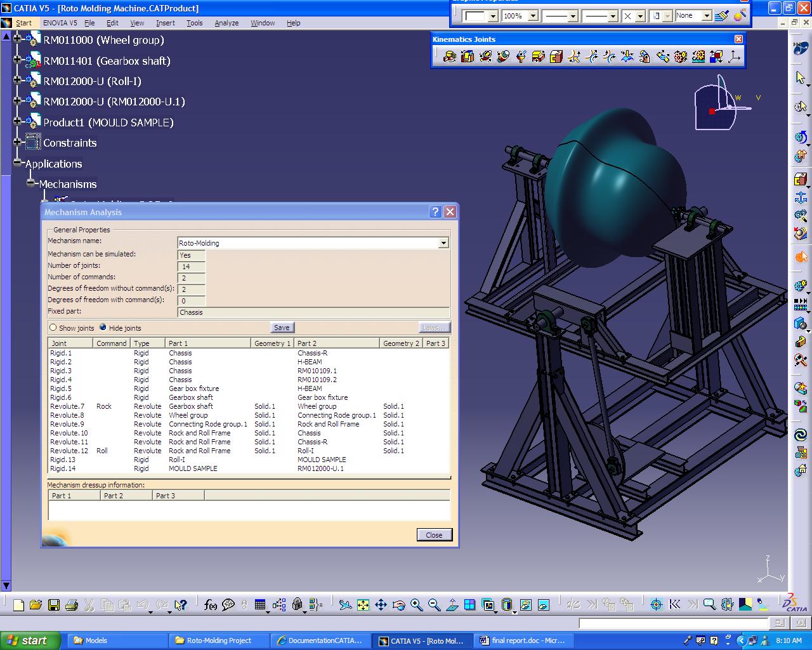
Task: Open the Window menu
Action: coord(263,23)
